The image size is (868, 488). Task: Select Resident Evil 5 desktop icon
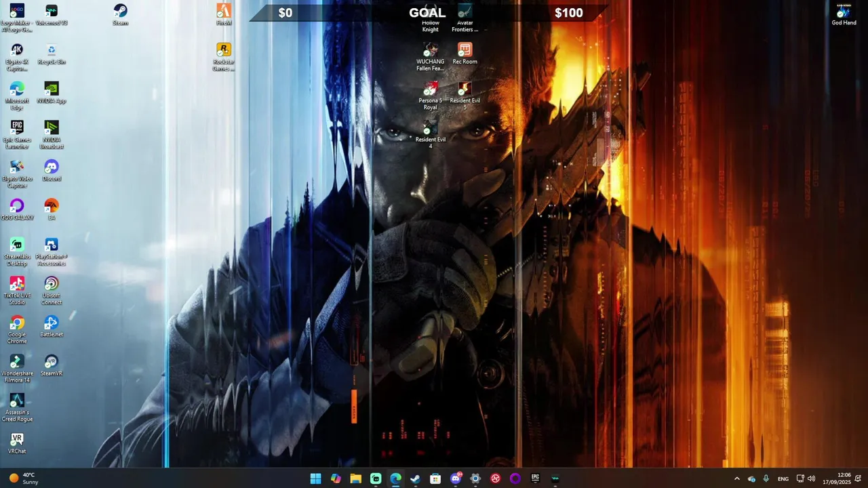(x=465, y=96)
